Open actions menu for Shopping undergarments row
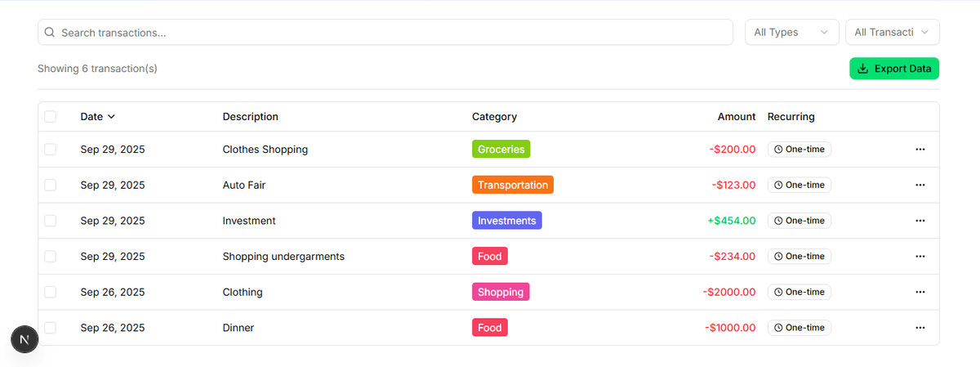Image resolution: width=980 pixels, height=367 pixels. [920, 257]
